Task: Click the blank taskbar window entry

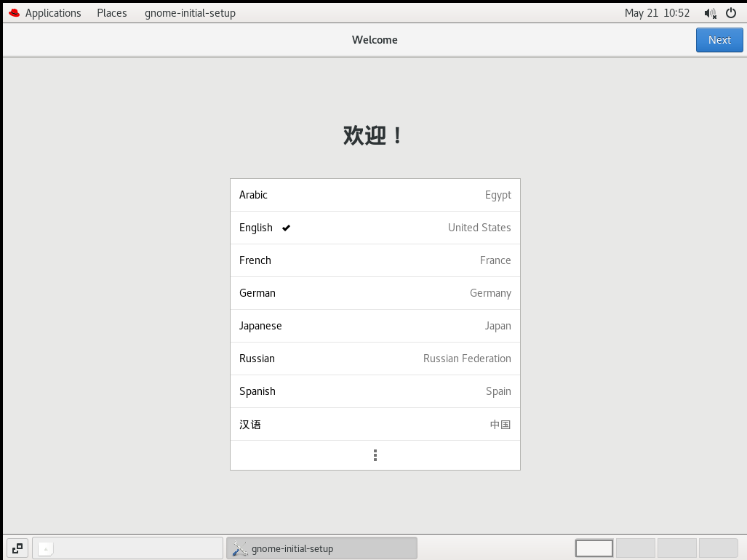Action: point(128,548)
